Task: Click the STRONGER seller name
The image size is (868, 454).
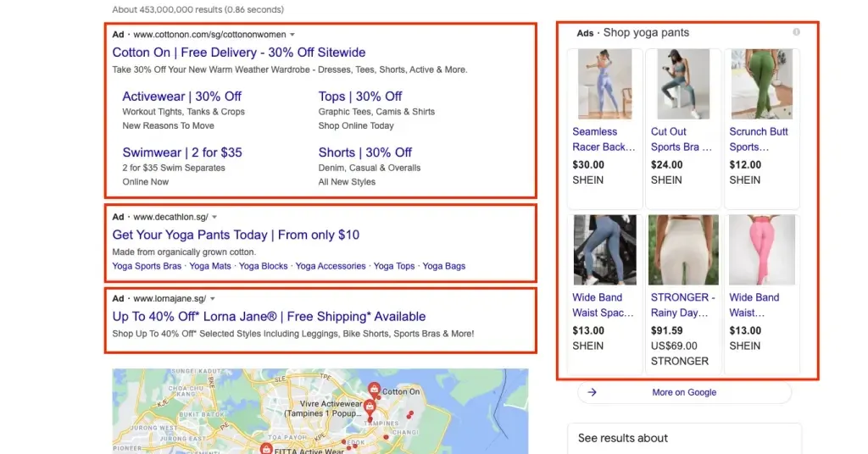Action: 679,361
